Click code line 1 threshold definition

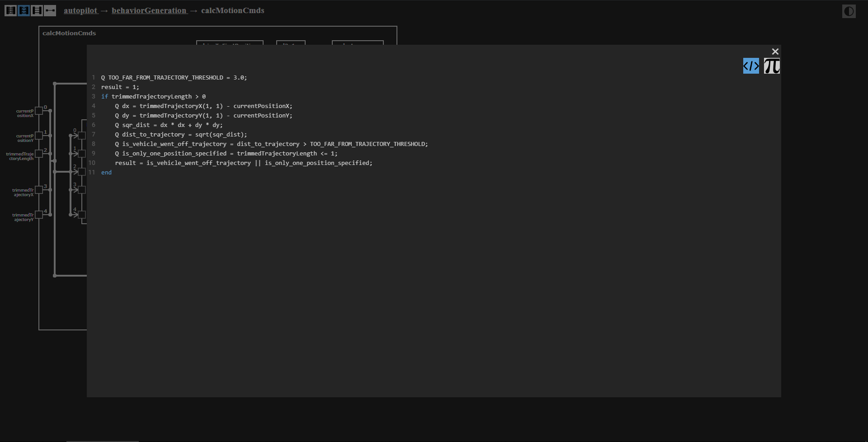click(174, 78)
